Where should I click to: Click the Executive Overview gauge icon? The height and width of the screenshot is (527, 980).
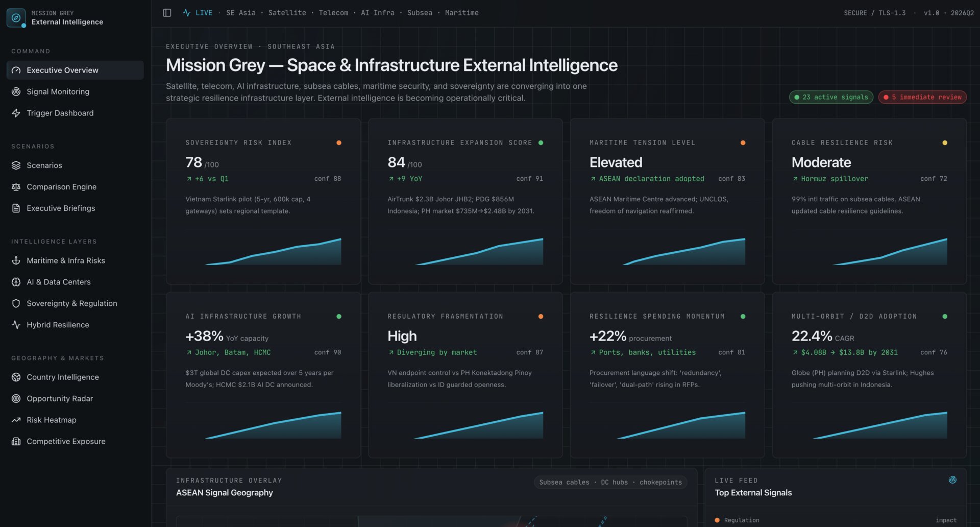click(16, 70)
